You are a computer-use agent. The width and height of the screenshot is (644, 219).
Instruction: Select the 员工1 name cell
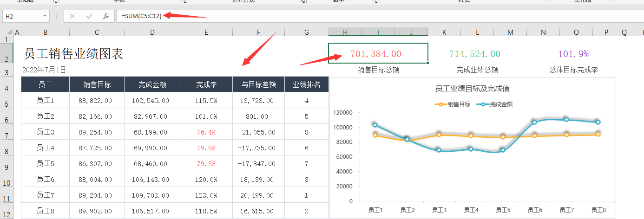46,100
